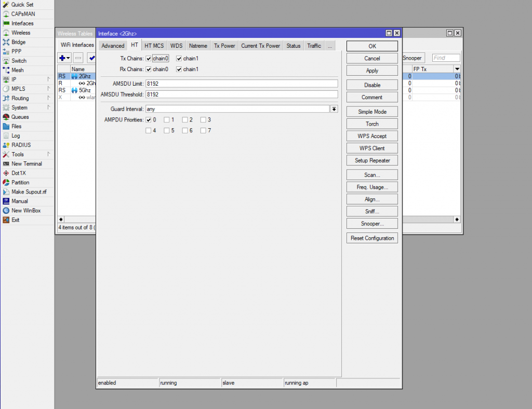Click the Setup Repeater button
The width and height of the screenshot is (532, 409).
pyautogui.click(x=372, y=160)
